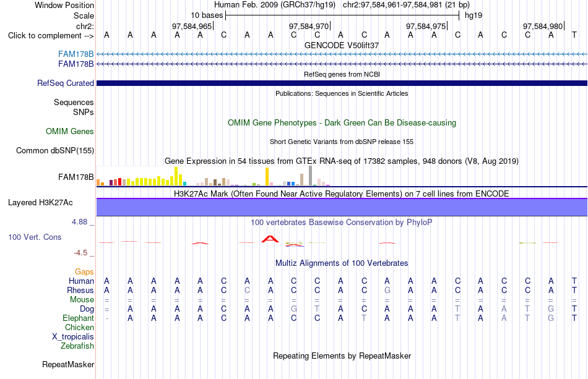
Task: Click the Dog species label
Action: [87, 309]
